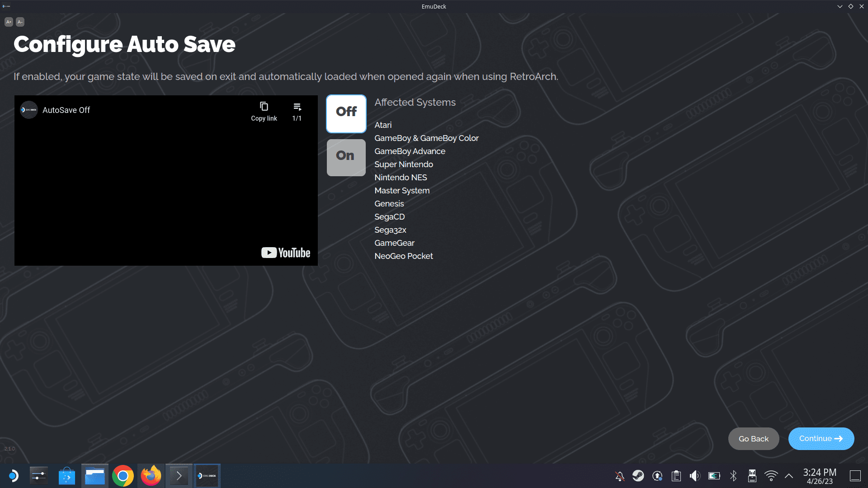Open the AutoSave Off video title
The width and height of the screenshot is (868, 488).
[x=66, y=110]
